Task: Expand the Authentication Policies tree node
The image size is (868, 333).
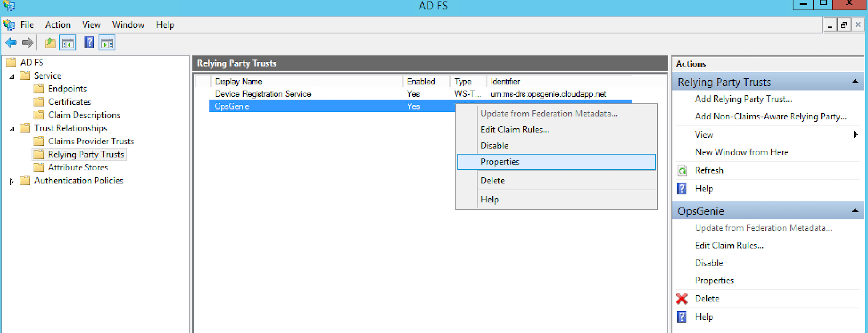Action: coord(12,181)
